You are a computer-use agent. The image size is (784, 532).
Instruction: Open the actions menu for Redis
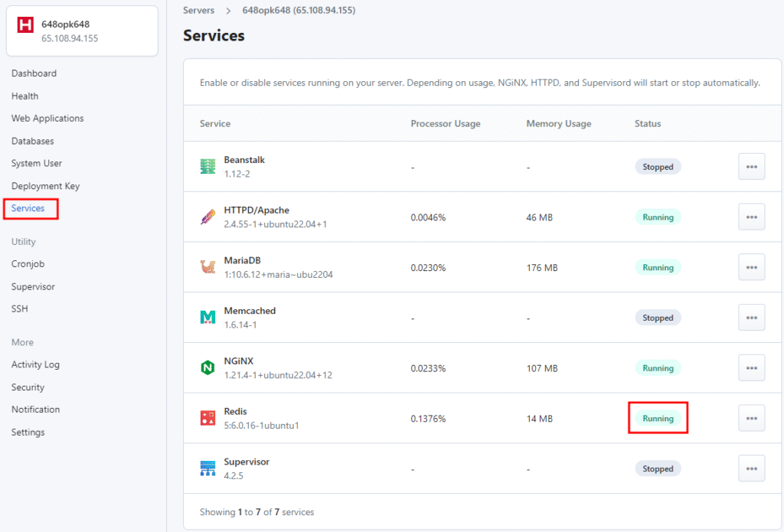(x=752, y=419)
